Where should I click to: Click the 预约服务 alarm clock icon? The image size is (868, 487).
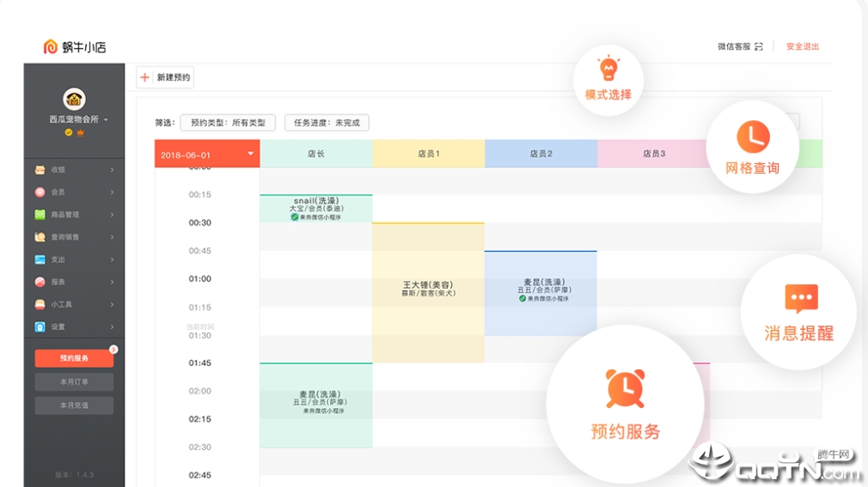tap(625, 388)
